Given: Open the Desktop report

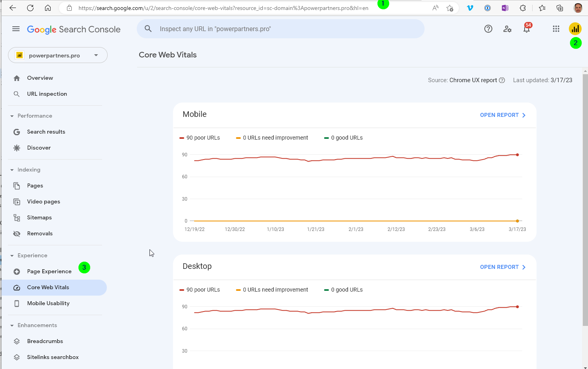Looking at the screenshot, I should (503, 267).
